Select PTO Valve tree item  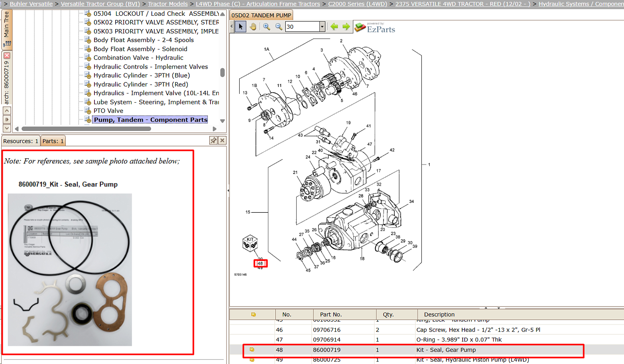108,111
